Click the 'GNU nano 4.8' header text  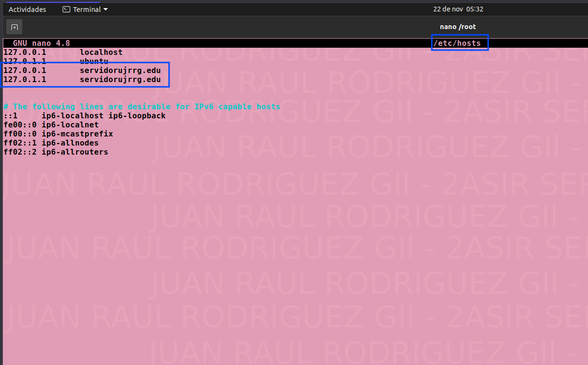tap(42, 43)
